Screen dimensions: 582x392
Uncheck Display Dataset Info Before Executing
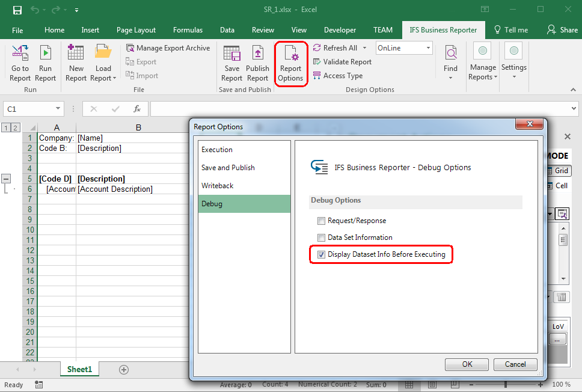(x=322, y=255)
